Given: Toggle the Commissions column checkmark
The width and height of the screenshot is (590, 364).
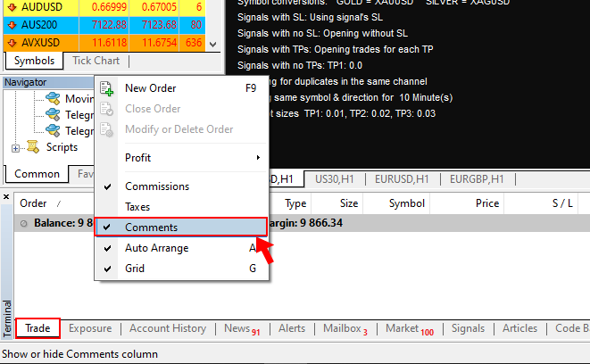Looking at the screenshot, I should click(108, 186).
